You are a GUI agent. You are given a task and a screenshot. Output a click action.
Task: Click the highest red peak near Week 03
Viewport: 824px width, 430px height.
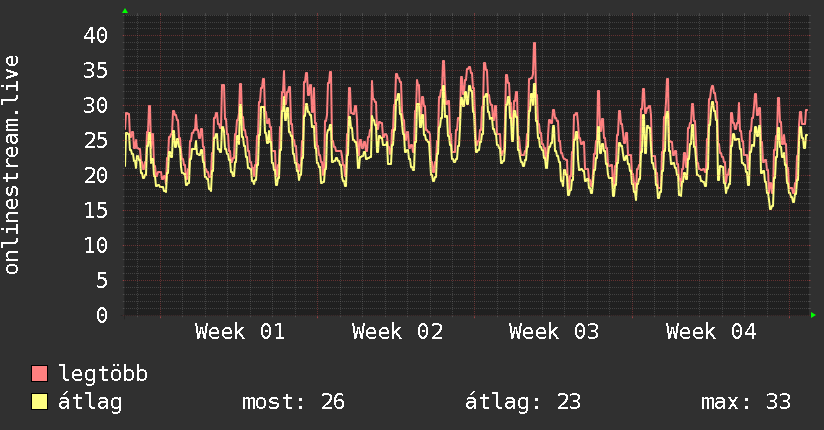tap(535, 44)
